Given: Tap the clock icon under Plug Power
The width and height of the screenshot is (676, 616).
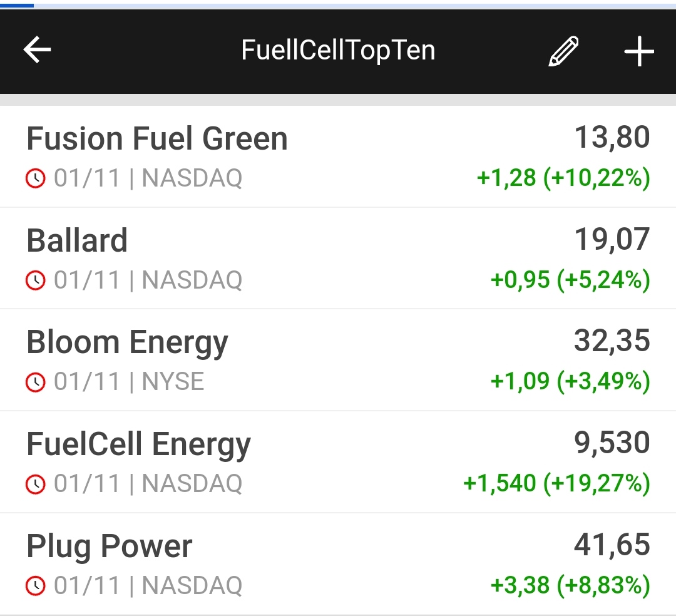Looking at the screenshot, I should click(36, 586).
